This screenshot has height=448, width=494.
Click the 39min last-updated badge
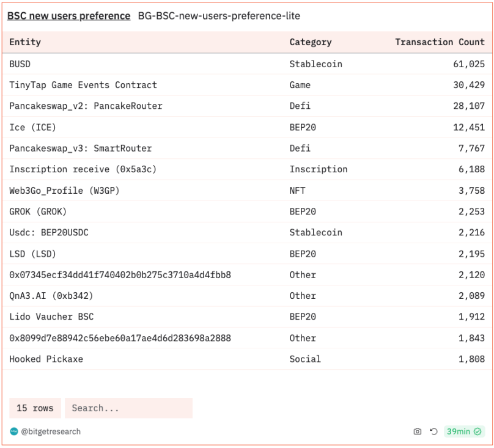click(459, 431)
